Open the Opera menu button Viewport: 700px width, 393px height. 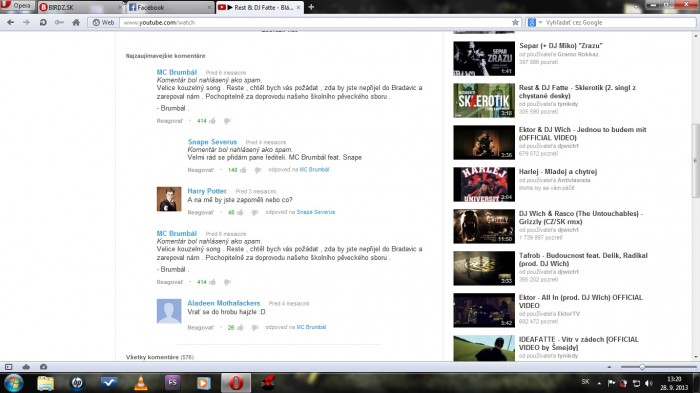pos(17,6)
